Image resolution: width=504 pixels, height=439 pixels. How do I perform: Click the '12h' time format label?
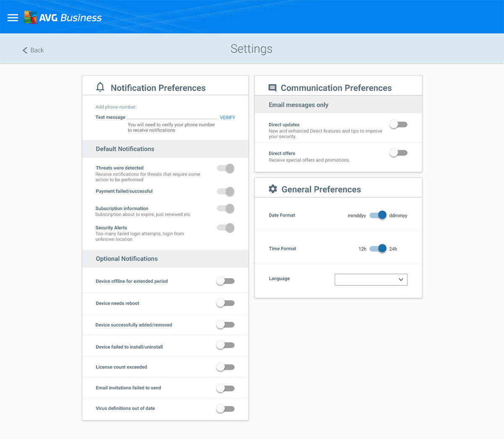(x=362, y=249)
